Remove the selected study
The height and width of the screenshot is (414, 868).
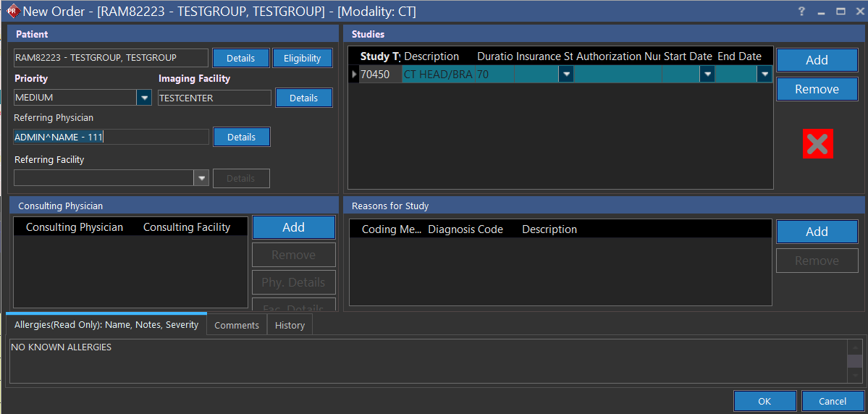pos(817,89)
